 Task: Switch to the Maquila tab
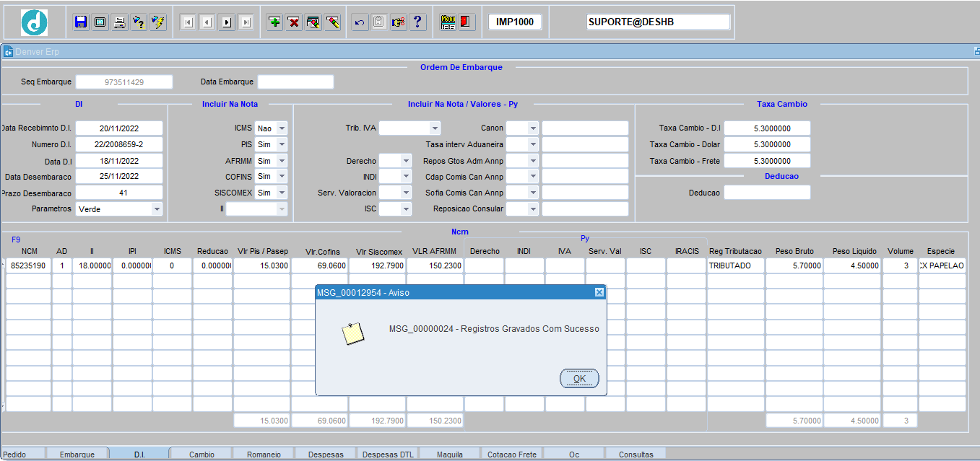[450, 454]
